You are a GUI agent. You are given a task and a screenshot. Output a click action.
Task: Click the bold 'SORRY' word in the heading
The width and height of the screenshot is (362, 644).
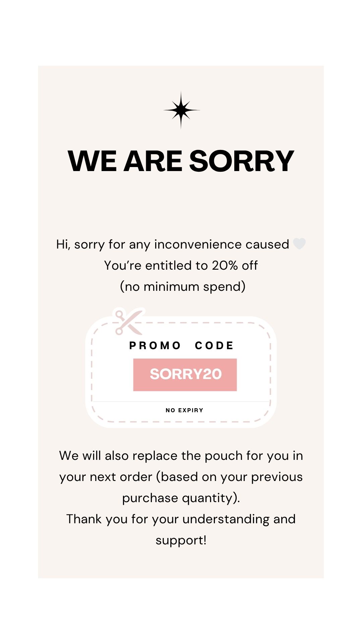tap(241, 161)
